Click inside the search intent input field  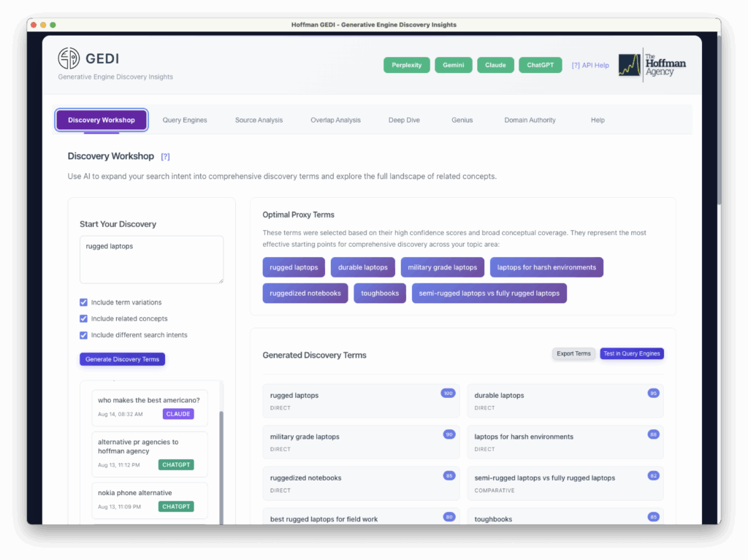pos(151,258)
